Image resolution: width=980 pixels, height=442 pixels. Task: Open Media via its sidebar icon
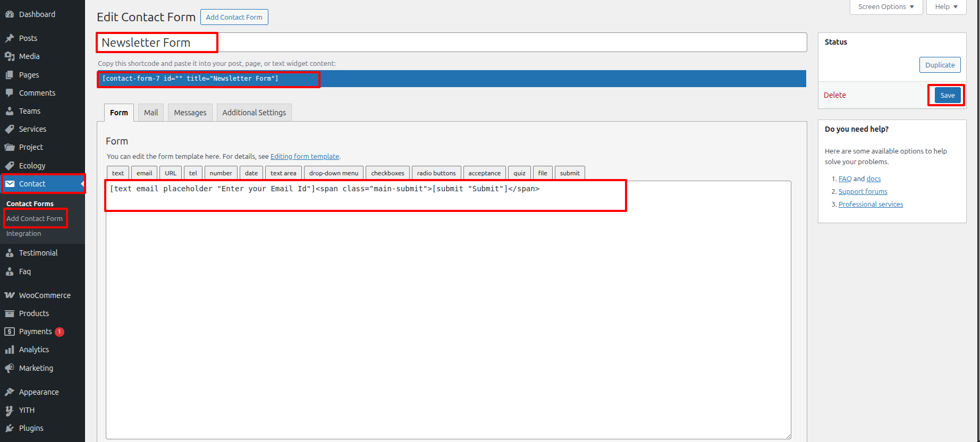[x=10, y=56]
